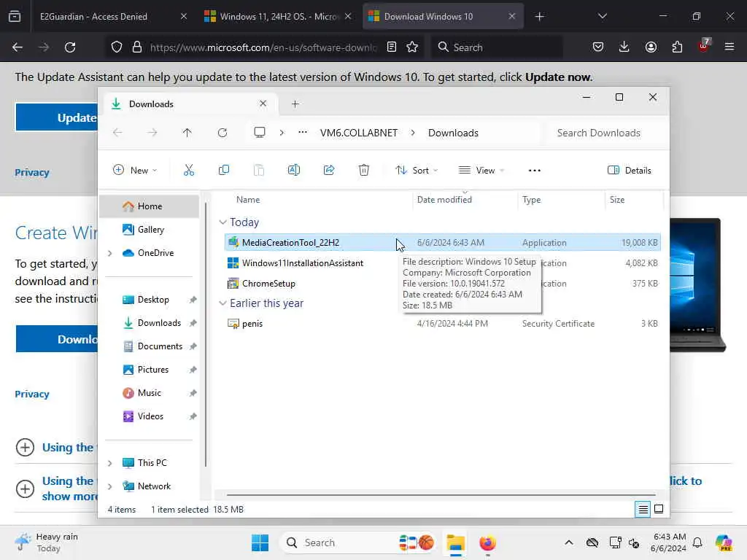This screenshot has width=747, height=560.
Task: Expand This PC in navigation pane
Action: (110, 463)
